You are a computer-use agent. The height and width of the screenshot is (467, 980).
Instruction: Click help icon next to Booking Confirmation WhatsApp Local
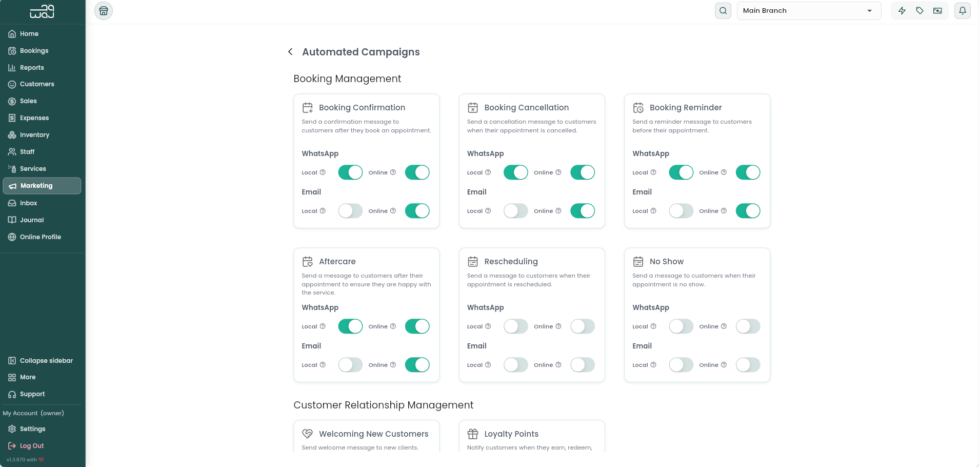323,172
